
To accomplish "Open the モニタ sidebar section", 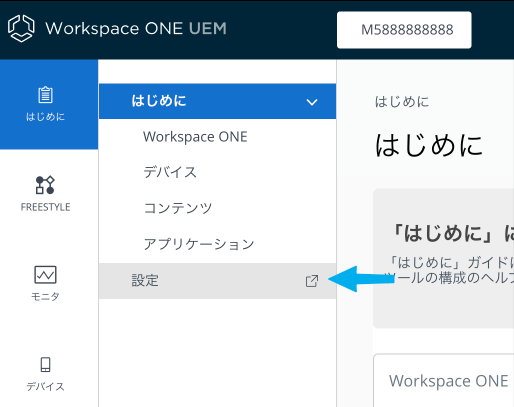I will click(45, 284).
